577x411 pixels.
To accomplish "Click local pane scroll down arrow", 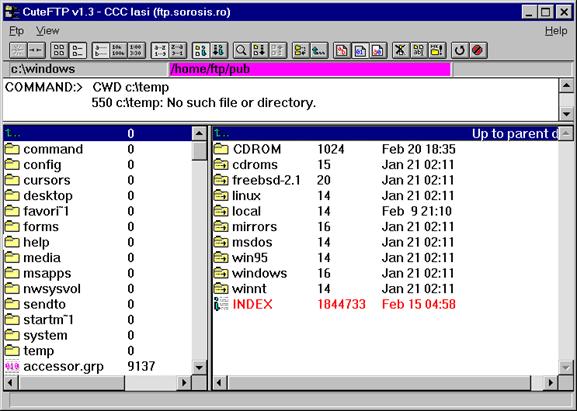I will 199,367.
